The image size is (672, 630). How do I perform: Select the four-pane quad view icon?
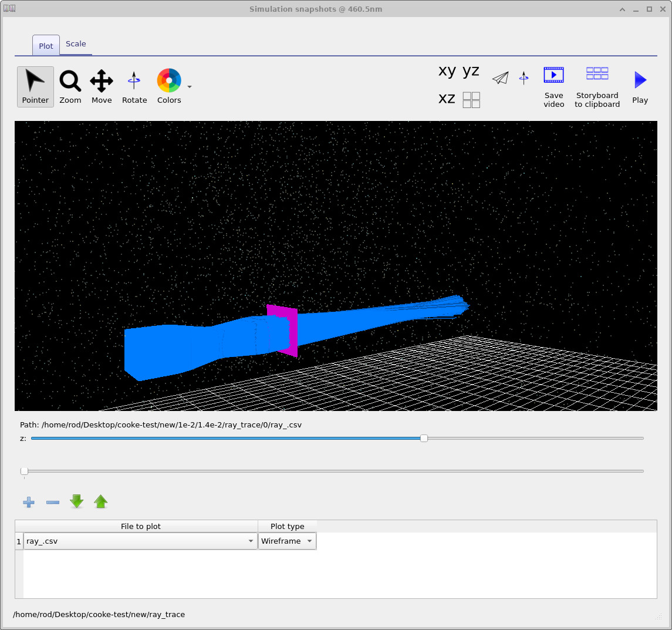(471, 99)
